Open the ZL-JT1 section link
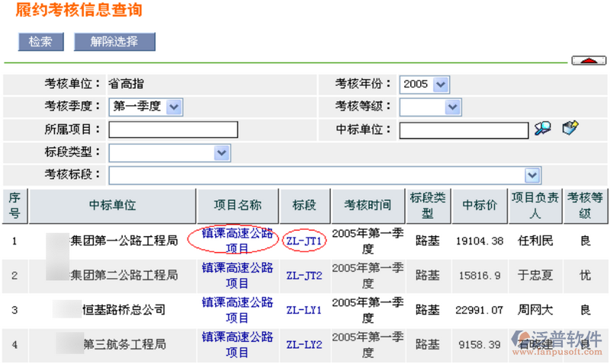Viewport: 610px width, 364px height. pos(304,241)
